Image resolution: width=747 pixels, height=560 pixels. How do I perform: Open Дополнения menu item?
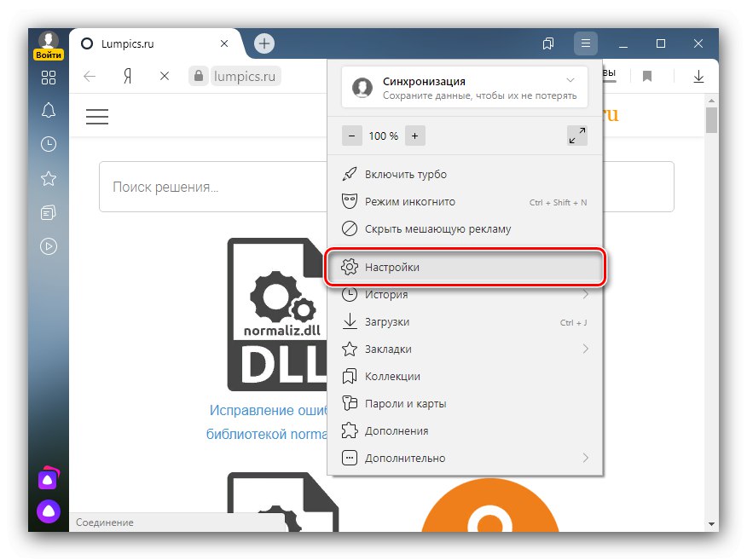click(x=465, y=431)
